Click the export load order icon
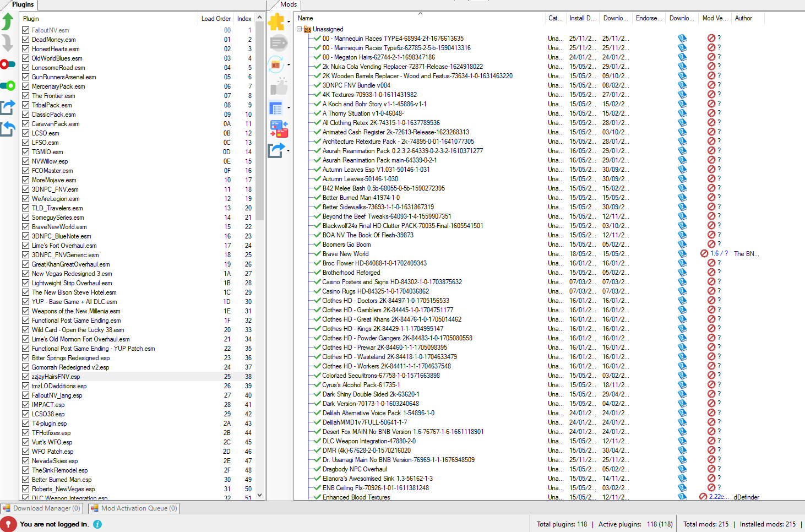This screenshot has width=805, height=532. [8, 107]
